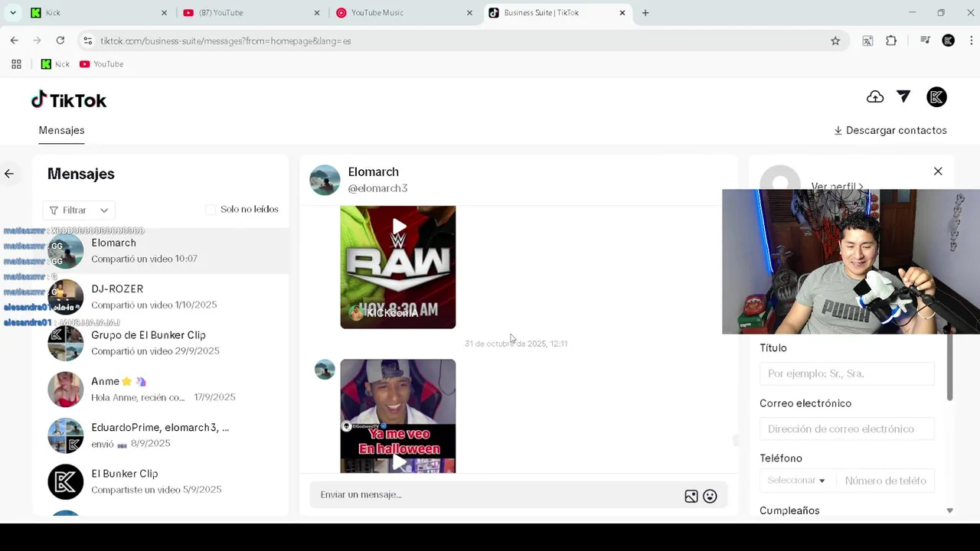This screenshot has height=551, width=980.
Task: Close the Kick tab
Action: click(x=164, y=13)
